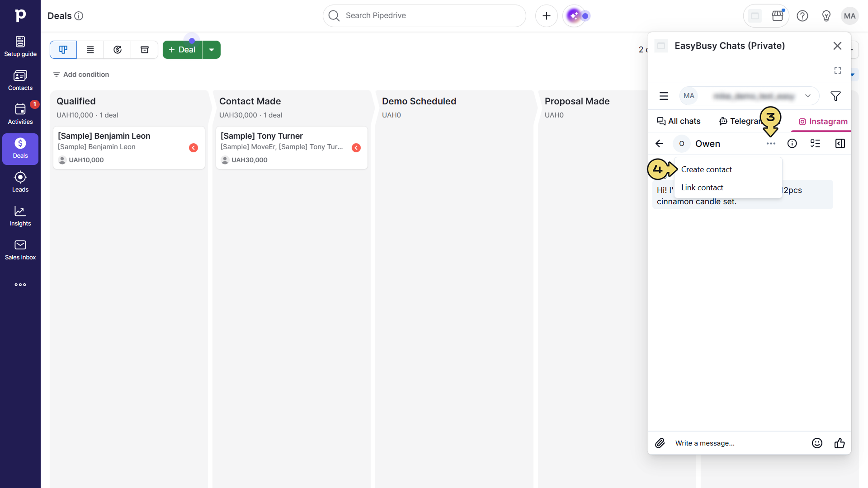Attach a file to message
This screenshot has height=488, width=868.
[x=660, y=443]
